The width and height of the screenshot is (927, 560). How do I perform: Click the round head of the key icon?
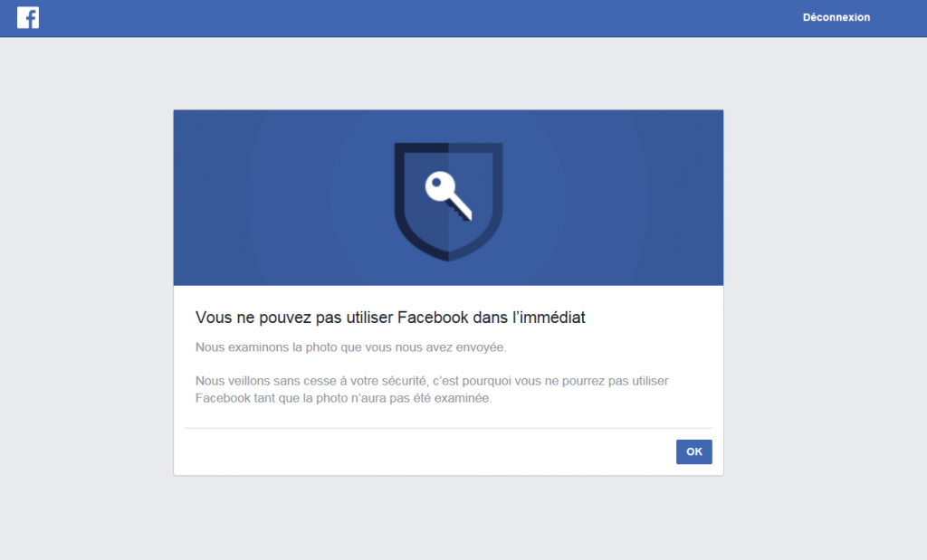pyautogui.click(x=439, y=185)
